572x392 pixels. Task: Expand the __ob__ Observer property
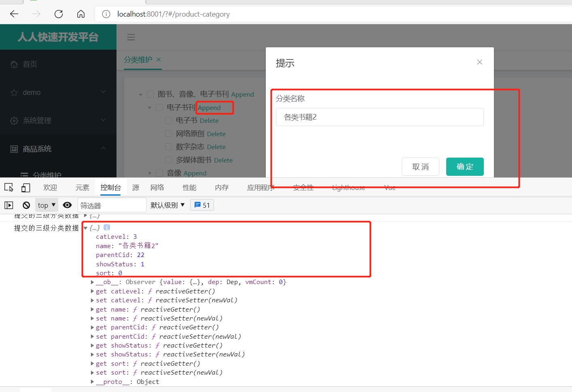pos(93,282)
